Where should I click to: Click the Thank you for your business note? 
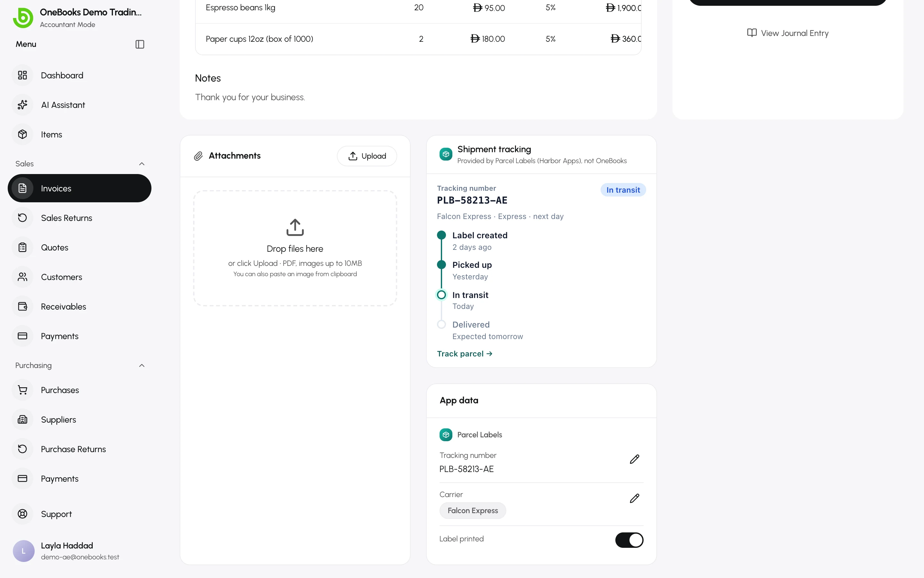pyautogui.click(x=250, y=97)
